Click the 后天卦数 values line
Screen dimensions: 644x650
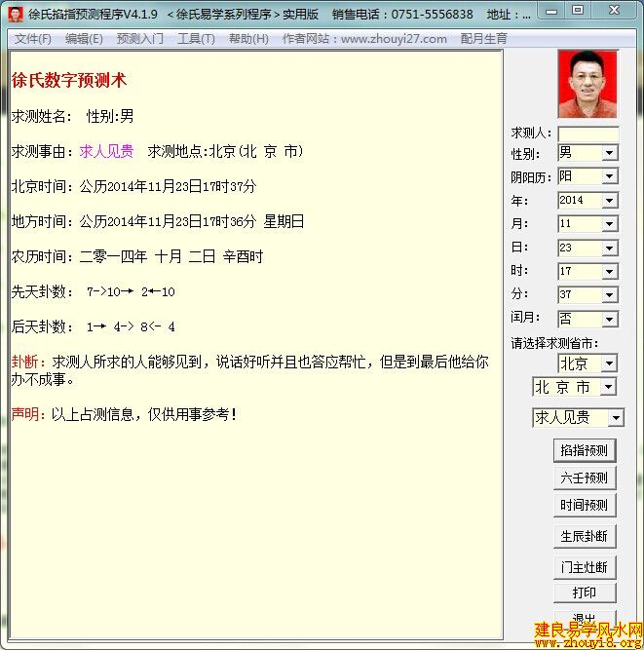[x=94, y=327]
